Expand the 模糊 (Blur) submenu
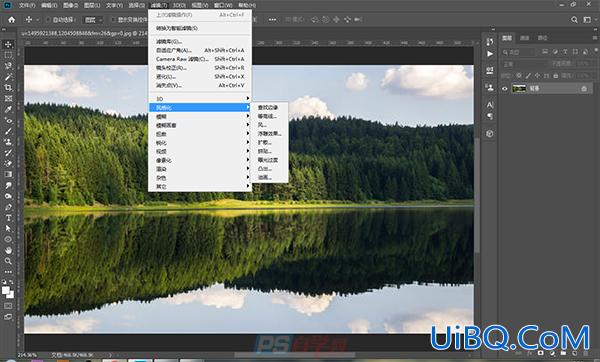The image size is (600, 362). point(200,116)
